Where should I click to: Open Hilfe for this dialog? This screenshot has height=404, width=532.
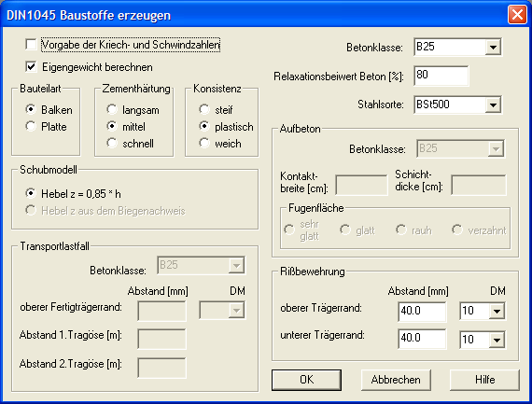click(x=484, y=380)
